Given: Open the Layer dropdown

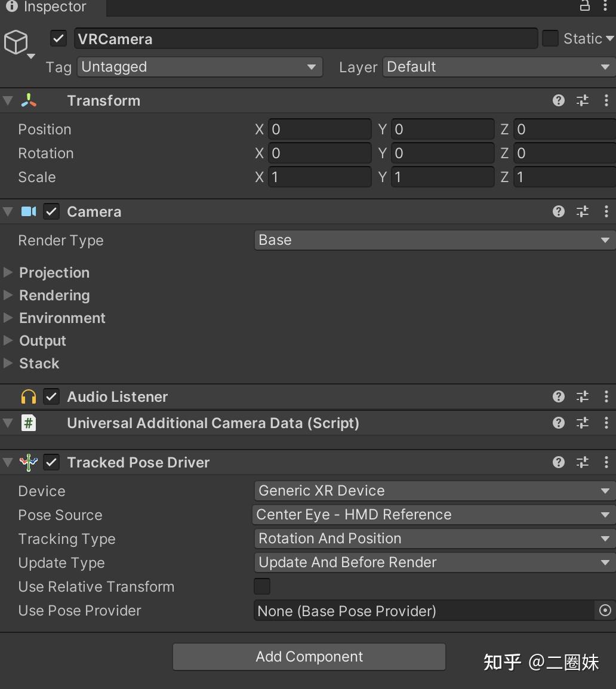Looking at the screenshot, I should pos(498,67).
